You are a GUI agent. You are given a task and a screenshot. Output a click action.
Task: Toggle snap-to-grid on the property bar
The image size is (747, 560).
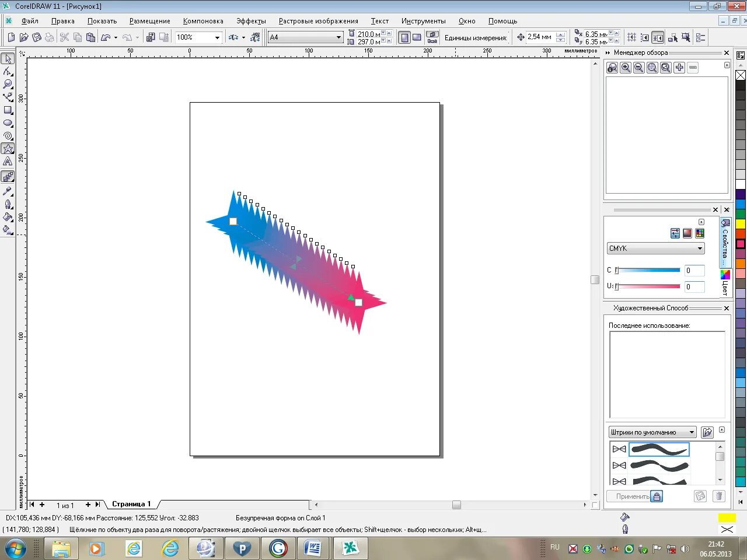pos(631,37)
